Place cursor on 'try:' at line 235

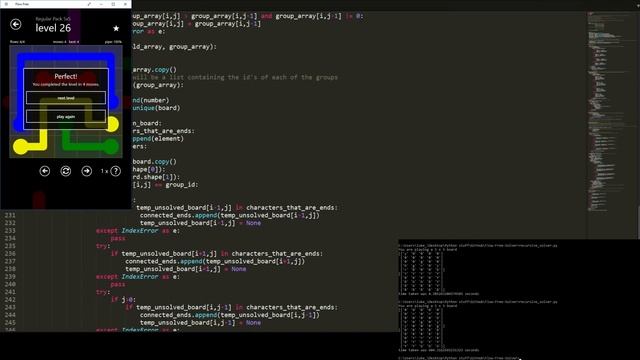click(103, 246)
